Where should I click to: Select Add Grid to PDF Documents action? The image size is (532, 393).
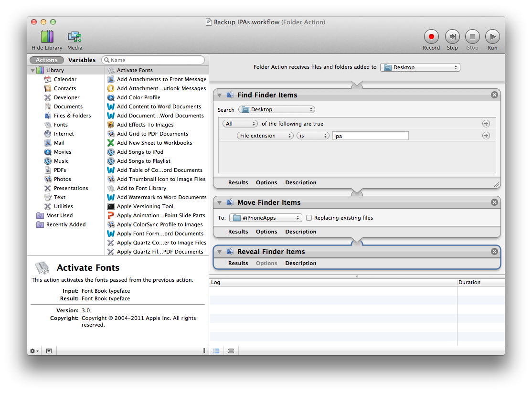click(157, 134)
